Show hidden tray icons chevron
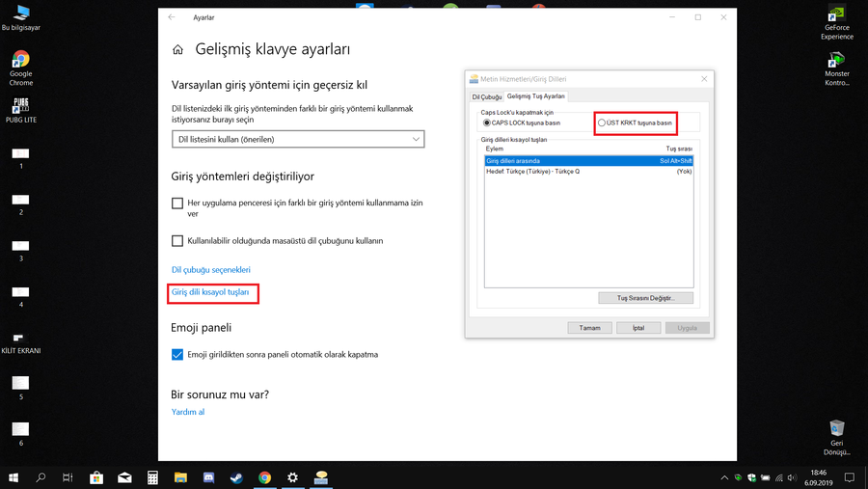 [x=724, y=477]
